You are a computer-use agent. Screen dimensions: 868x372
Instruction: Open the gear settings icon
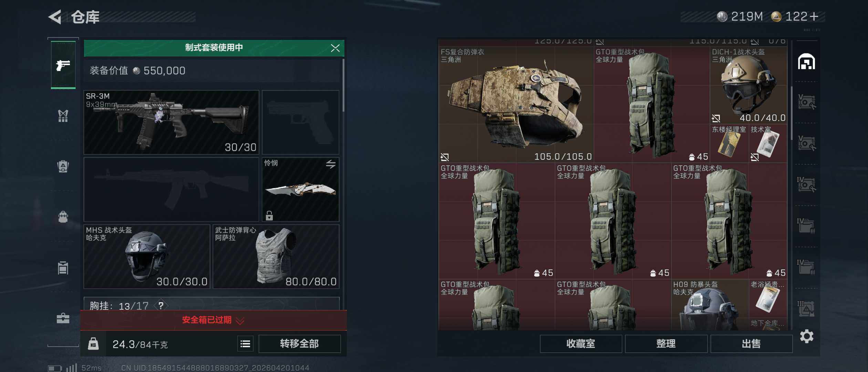[806, 336]
